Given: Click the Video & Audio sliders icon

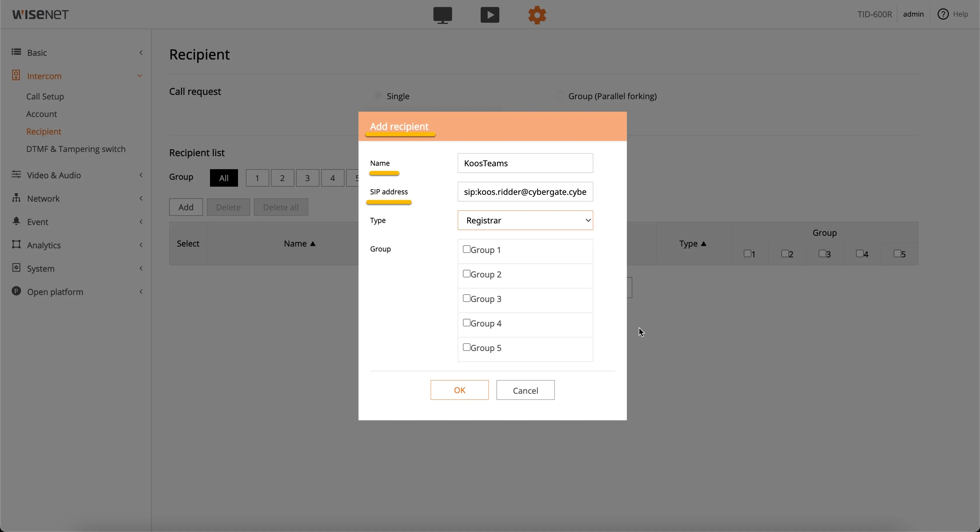Looking at the screenshot, I should tap(16, 175).
